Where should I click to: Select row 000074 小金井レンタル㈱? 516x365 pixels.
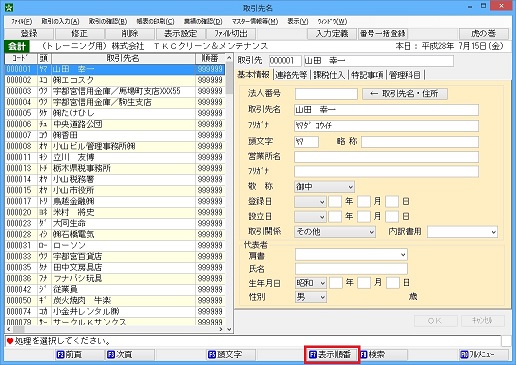coord(115,311)
